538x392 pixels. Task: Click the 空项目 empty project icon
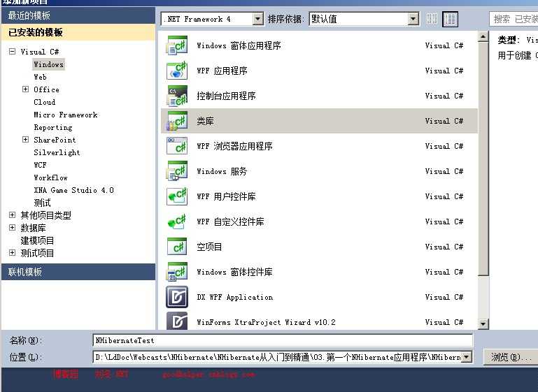tap(177, 247)
